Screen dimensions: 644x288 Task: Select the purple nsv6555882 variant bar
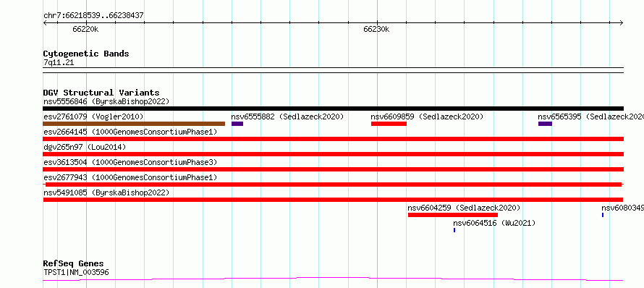237,124
